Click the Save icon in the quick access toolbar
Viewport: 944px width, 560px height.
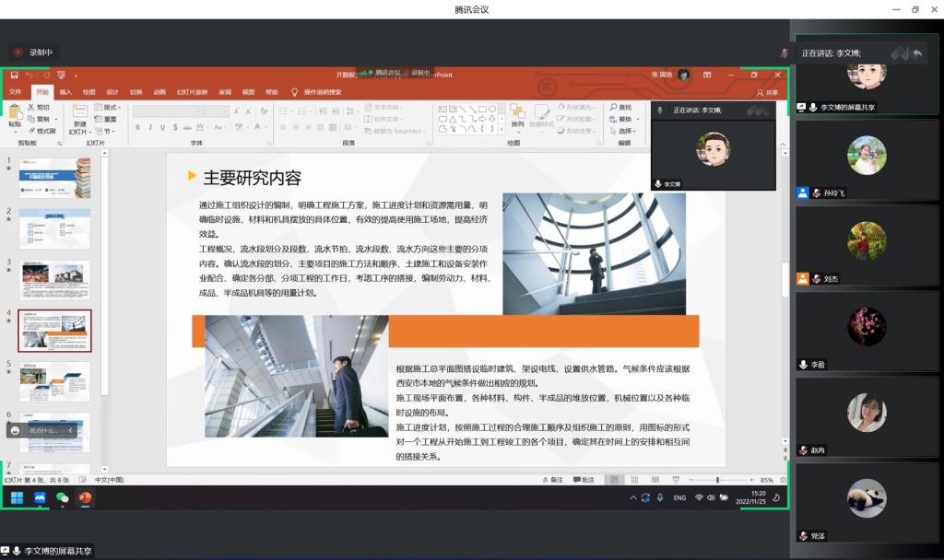coord(14,75)
